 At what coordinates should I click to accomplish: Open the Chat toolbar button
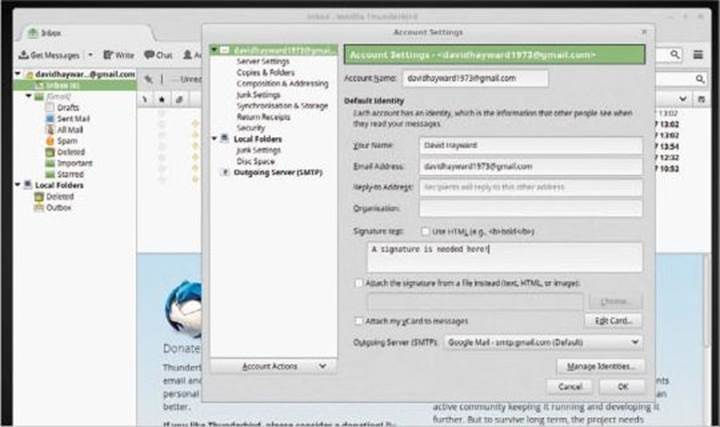158,55
